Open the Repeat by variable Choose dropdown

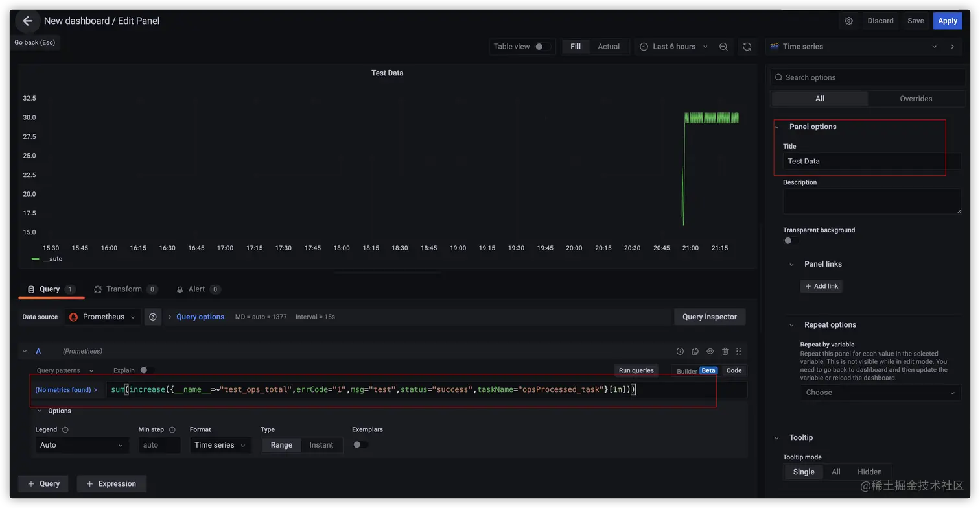click(880, 393)
